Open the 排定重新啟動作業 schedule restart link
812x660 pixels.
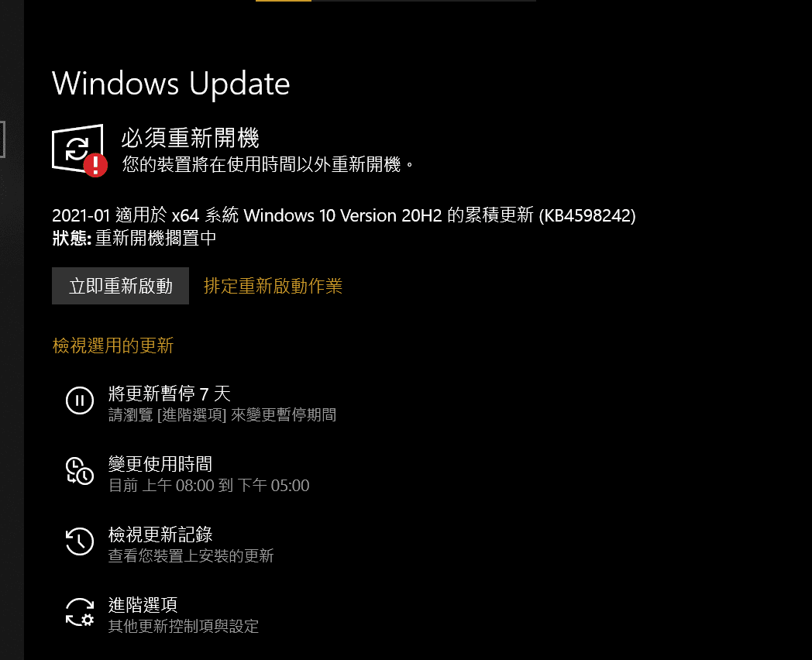click(273, 286)
